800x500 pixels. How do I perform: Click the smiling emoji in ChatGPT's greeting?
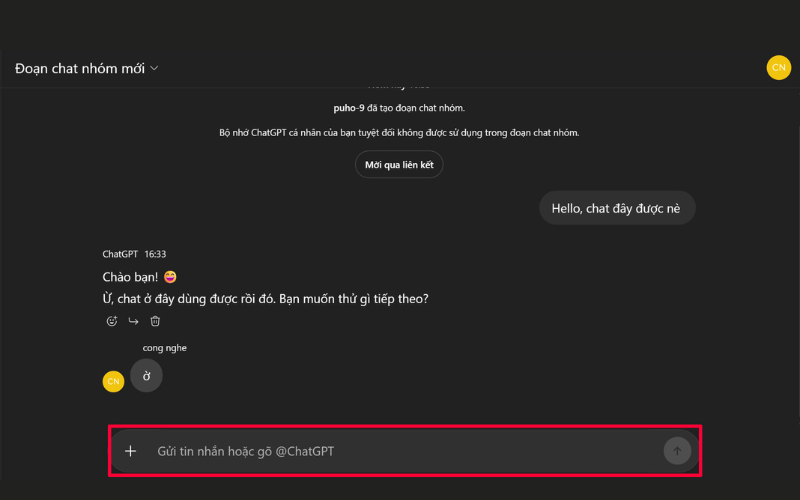point(170,277)
